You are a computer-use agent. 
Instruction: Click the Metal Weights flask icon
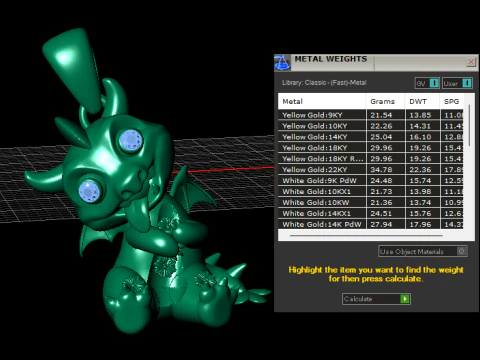point(282,63)
